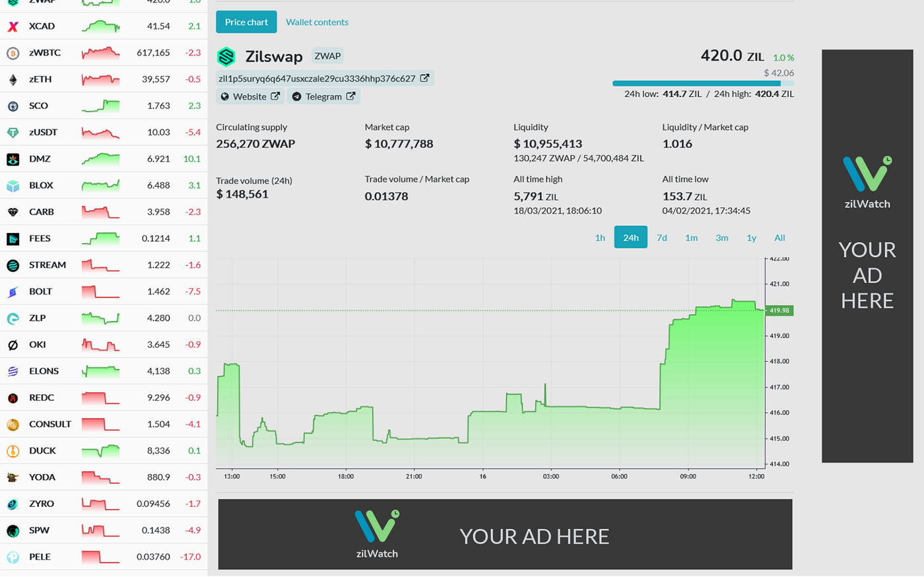Click the YODA token icon
924x577 pixels.
tap(13, 477)
